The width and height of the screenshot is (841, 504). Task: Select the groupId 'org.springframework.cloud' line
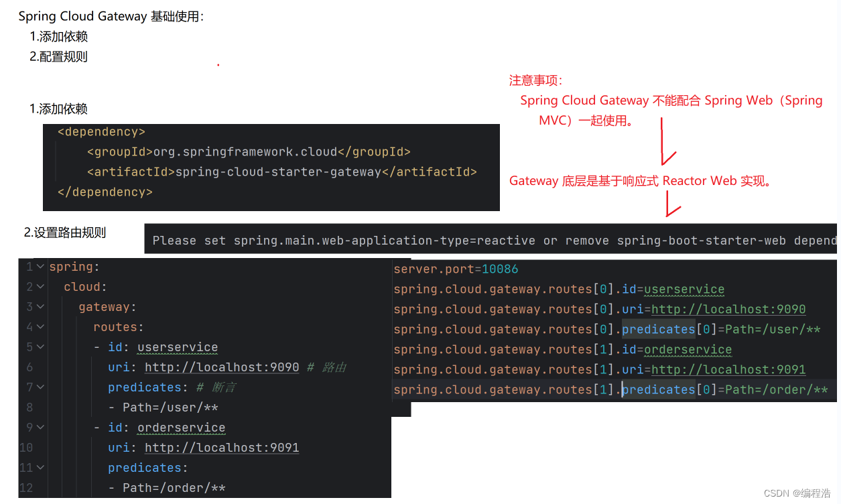249,152
